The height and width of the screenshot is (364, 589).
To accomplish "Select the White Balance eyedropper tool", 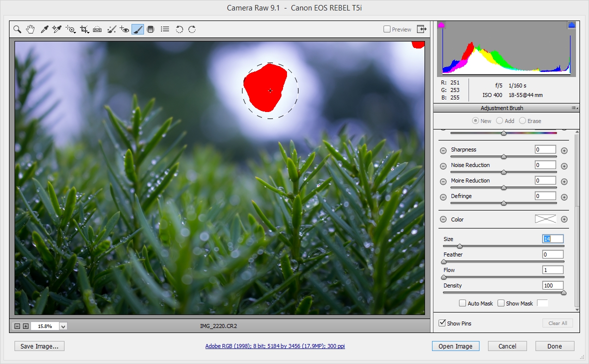I will [x=44, y=29].
